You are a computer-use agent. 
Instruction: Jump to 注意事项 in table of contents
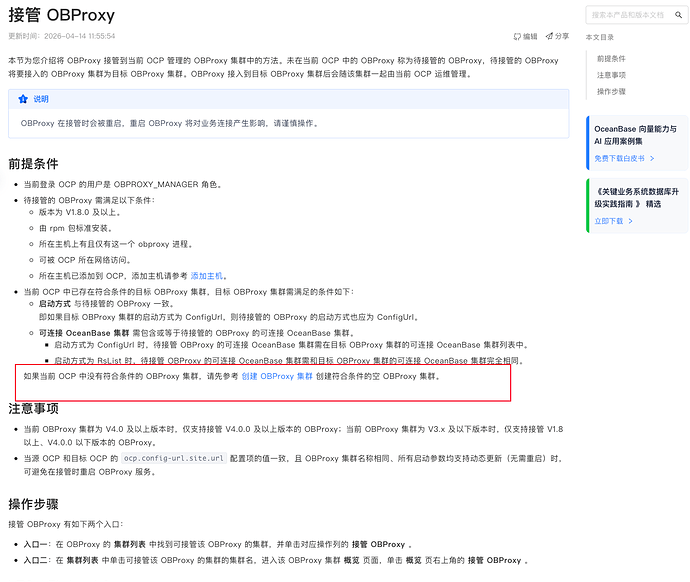coord(611,75)
